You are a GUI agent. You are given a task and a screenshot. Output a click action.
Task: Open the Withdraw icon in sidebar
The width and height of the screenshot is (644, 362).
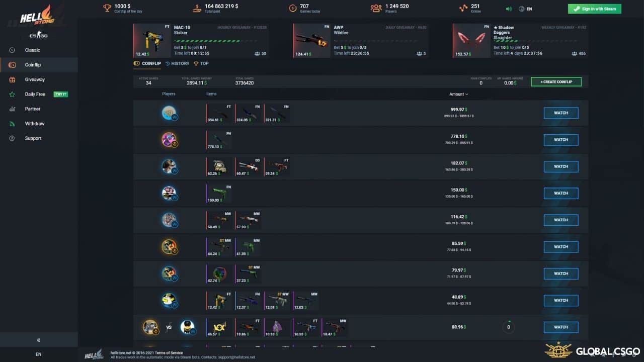tap(12, 124)
